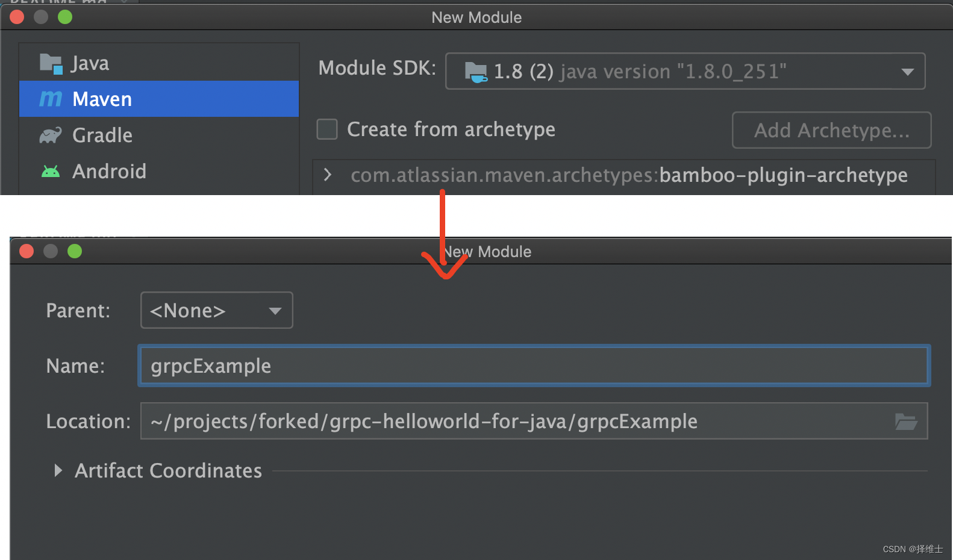This screenshot has width=953, height=560.
Task: Open the Module SDK dropdown
Action: [685, 71]
